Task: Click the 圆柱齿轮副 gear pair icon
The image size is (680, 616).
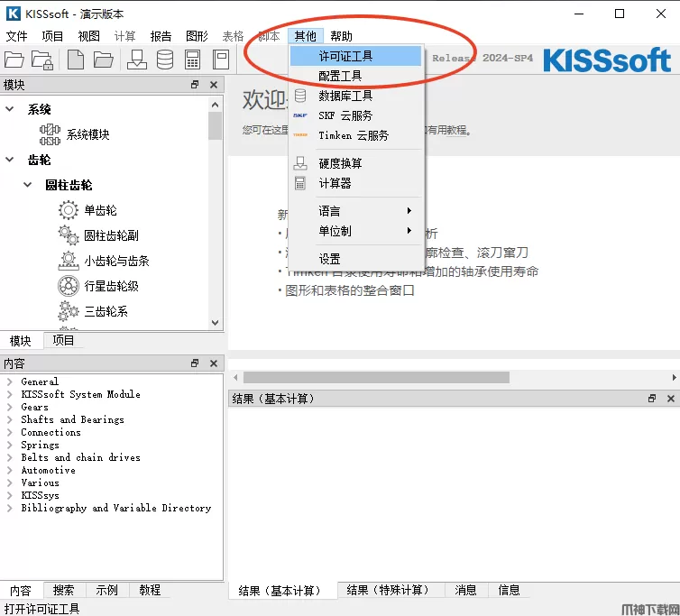Action: 68,235
